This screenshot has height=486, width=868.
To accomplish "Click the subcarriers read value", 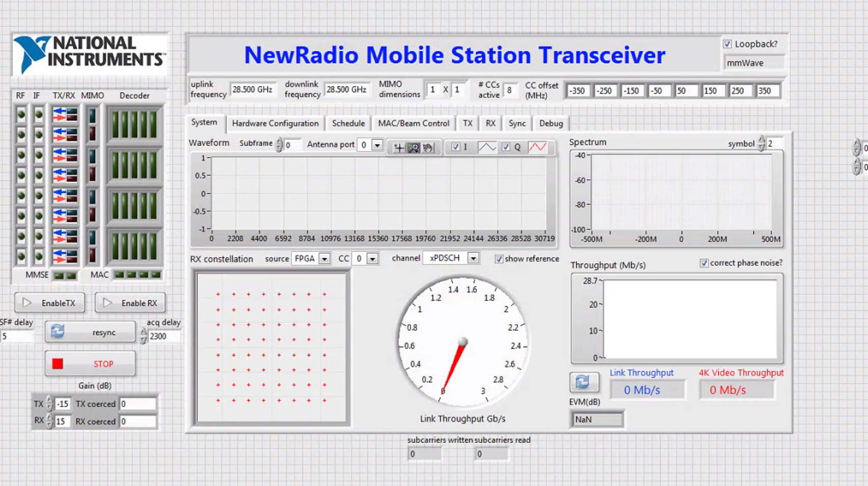I will (492, 454).
